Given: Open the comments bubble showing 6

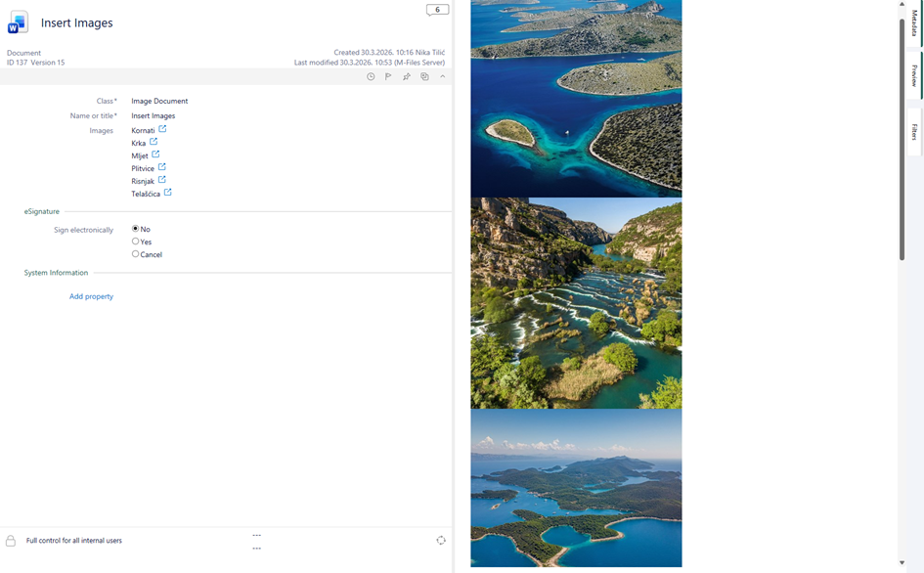Looking at the screenshot, I should (x=437, y=10).
